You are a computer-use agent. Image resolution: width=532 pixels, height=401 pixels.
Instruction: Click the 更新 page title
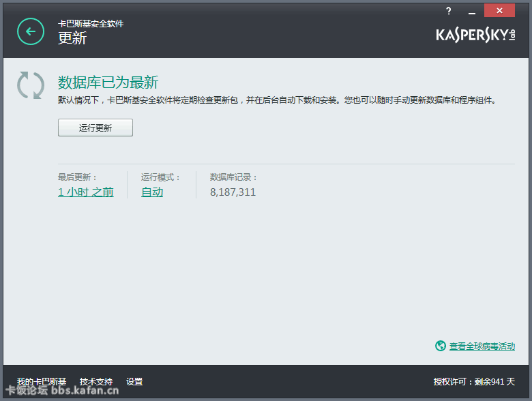point(72,38)
